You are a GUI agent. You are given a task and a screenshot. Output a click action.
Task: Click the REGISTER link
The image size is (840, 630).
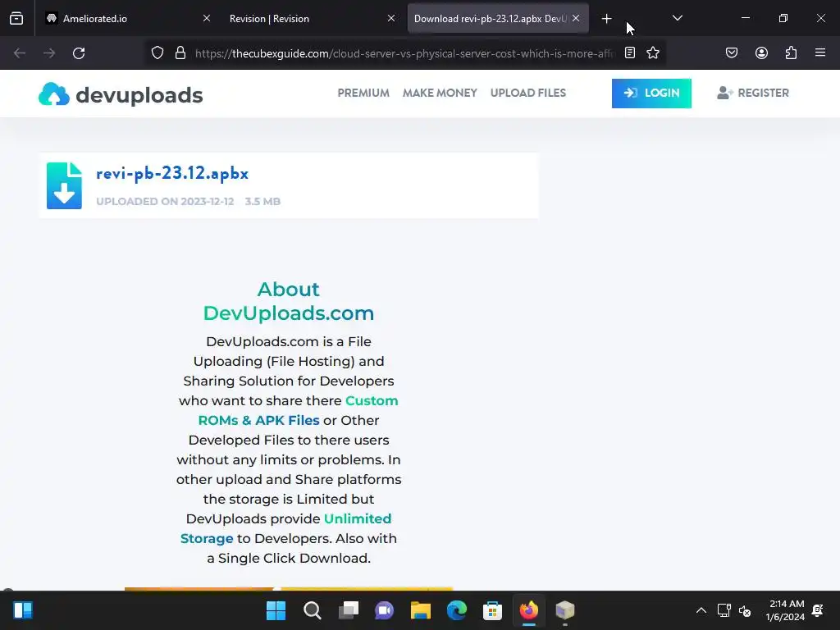[753, 94]
